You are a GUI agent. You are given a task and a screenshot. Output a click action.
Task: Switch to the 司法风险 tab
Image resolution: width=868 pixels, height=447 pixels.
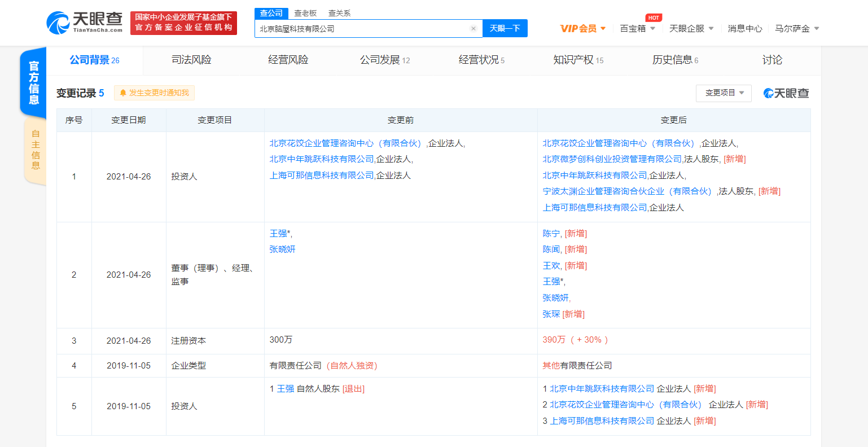coord(191,60)
